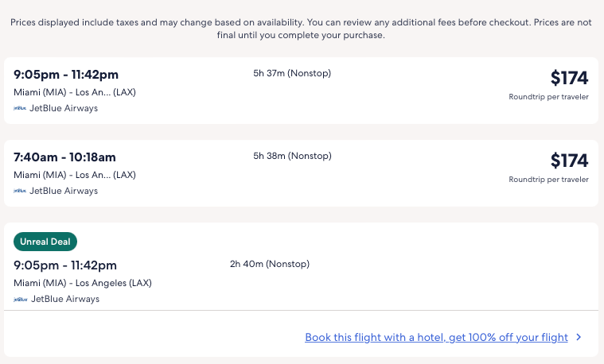Click JetBlue logo in the Unreal Deal card
This screenshot has height=364, width=604.
point(20,299)
